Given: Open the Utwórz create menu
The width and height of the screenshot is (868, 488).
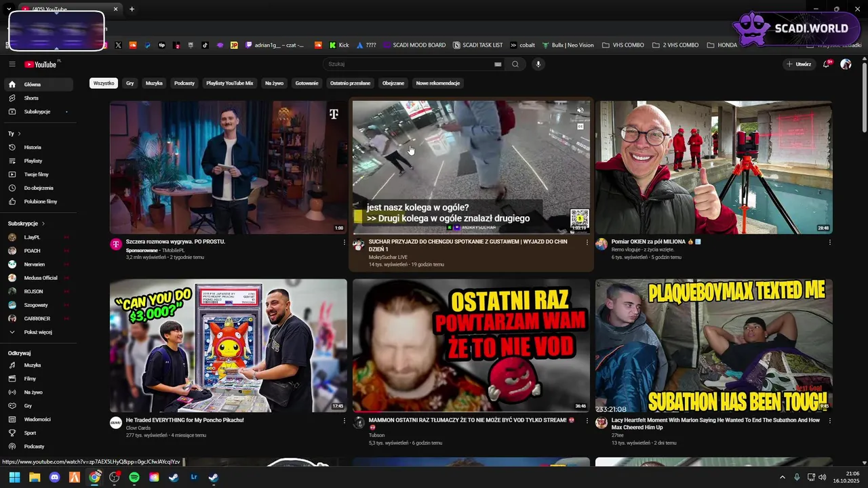Looking at the screenshot, I should pos(799,64).
